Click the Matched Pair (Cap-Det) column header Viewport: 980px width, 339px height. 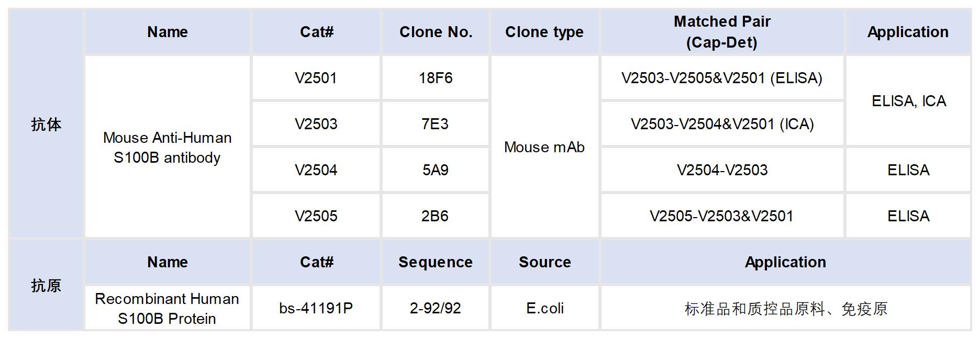coord(721,32)
